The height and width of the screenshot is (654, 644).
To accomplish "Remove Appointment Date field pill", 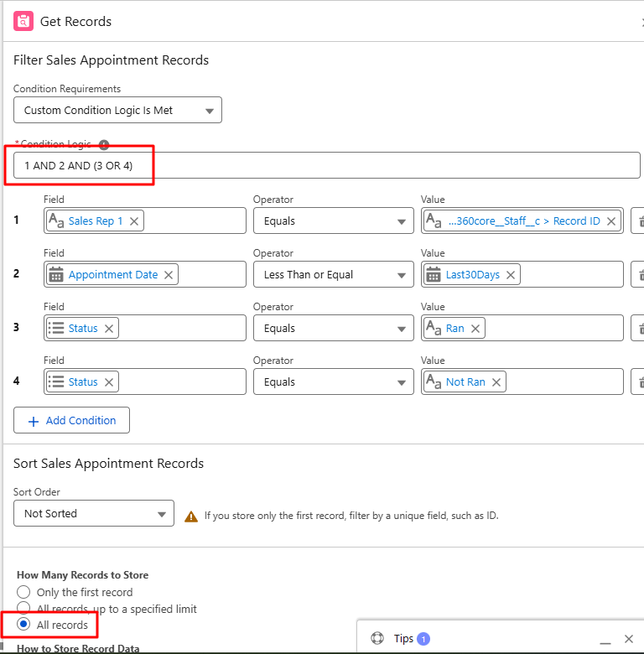I will pyautogui.click(x=169, y=275).
